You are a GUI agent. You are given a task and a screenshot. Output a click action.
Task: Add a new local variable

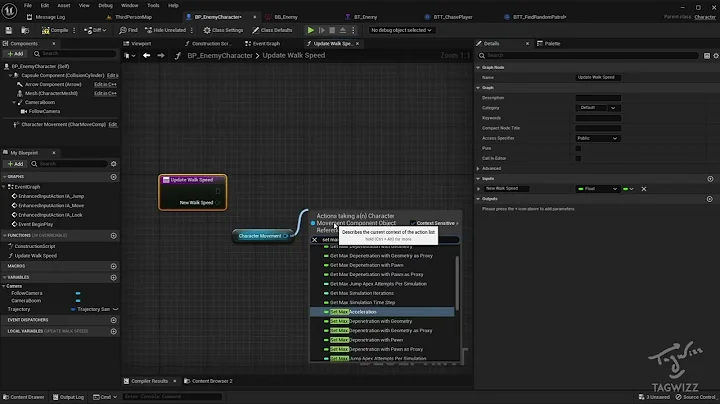click(x=113, y=331)
